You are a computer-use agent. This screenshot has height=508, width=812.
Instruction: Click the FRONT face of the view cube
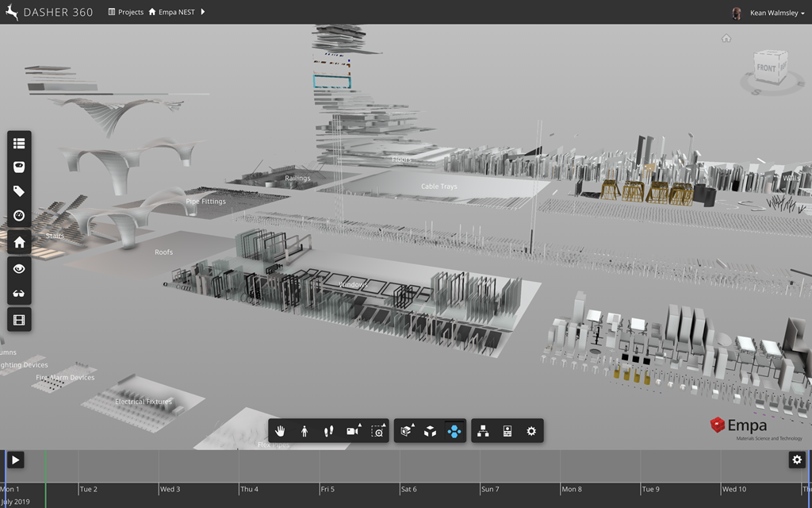click(766, 68)
